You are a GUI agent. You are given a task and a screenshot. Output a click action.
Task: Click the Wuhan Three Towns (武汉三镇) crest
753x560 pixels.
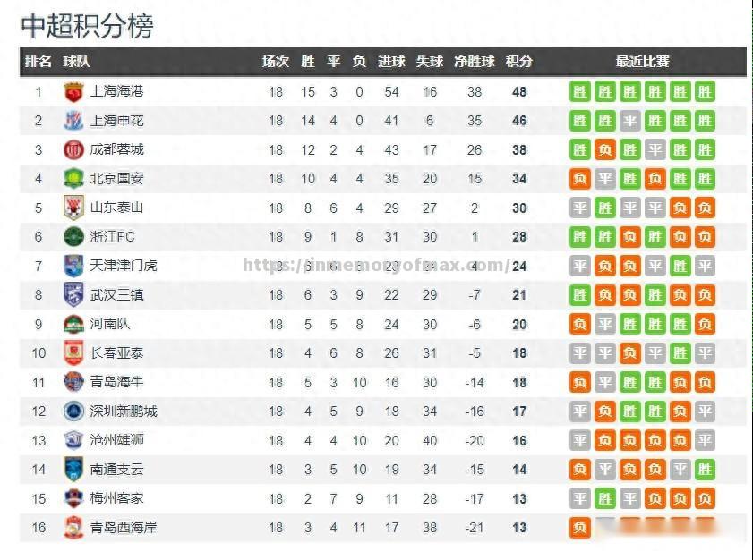tap(73, 294)
